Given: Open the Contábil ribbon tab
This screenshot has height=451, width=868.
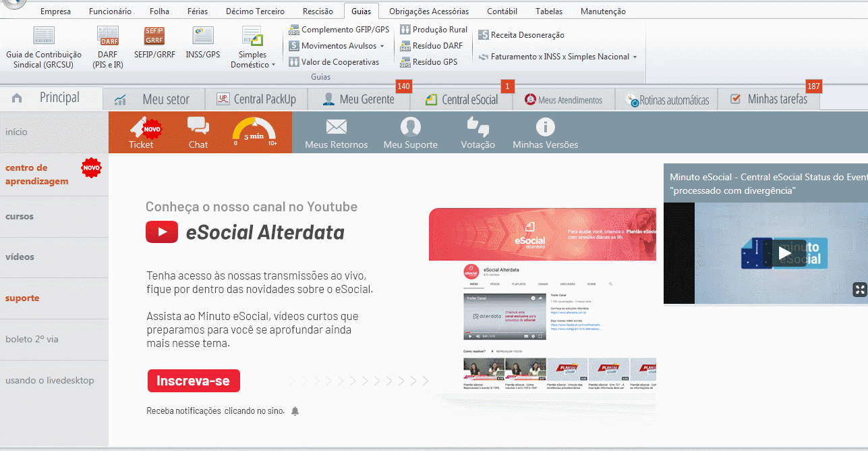Looking at the screenshot, I should point(502,11).
